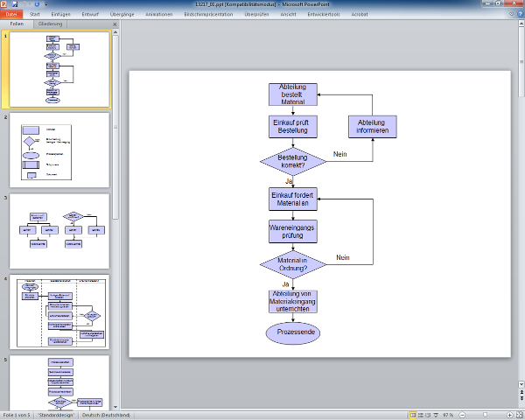Click the Undo icon in title bar
Viewport: 525px width, 420px height.
tap(24, 4)
